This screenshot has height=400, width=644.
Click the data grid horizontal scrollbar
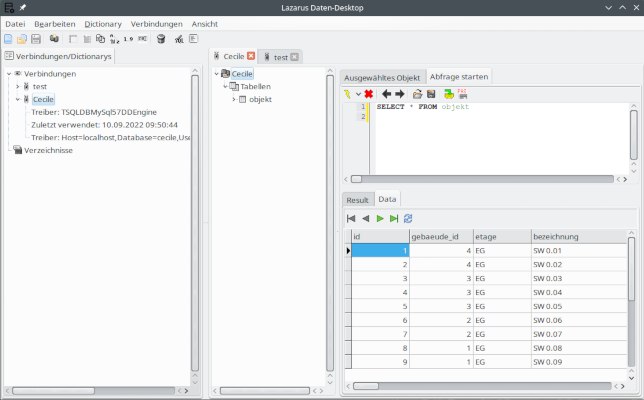tap(482, 386)
